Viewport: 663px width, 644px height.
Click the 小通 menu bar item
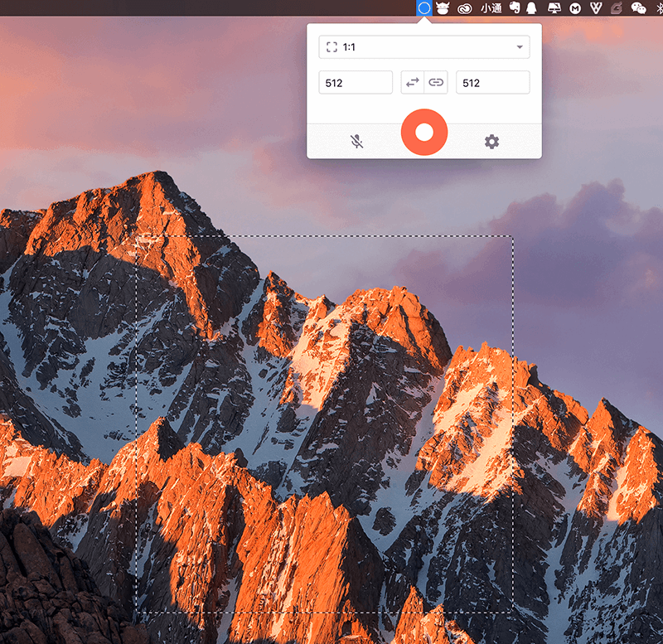(491, 8)
